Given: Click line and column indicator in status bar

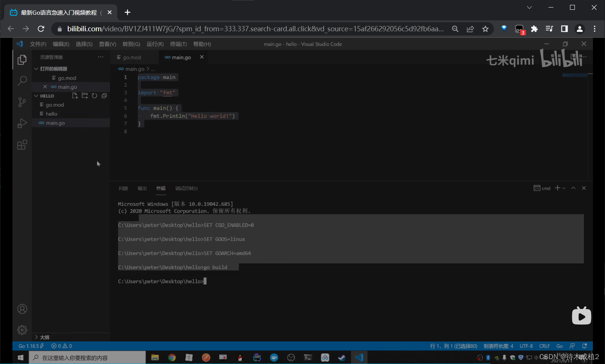Looking at the screenshot, I should coord(454,346).
